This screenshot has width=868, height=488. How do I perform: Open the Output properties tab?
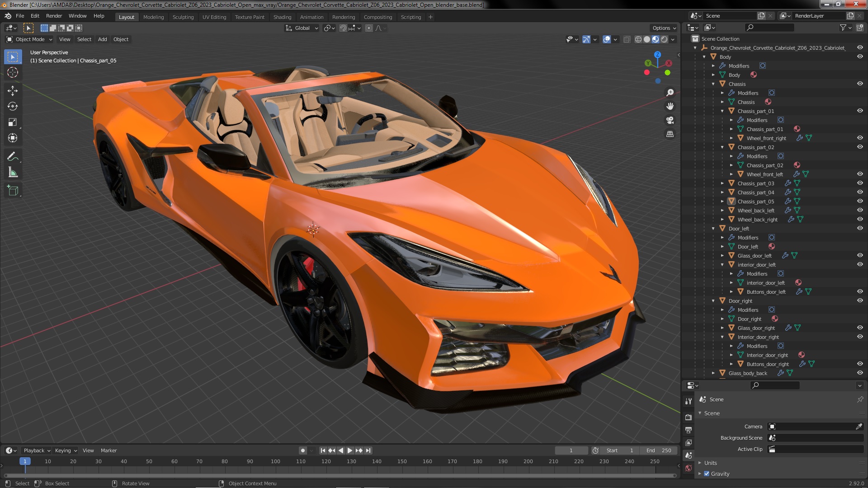(x=689, y=430)
